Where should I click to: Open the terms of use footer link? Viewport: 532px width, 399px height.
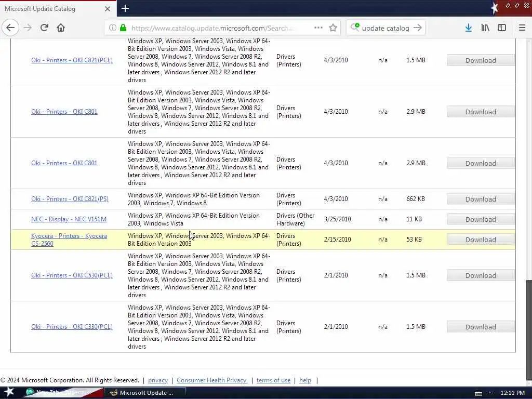tap(273, 380)
